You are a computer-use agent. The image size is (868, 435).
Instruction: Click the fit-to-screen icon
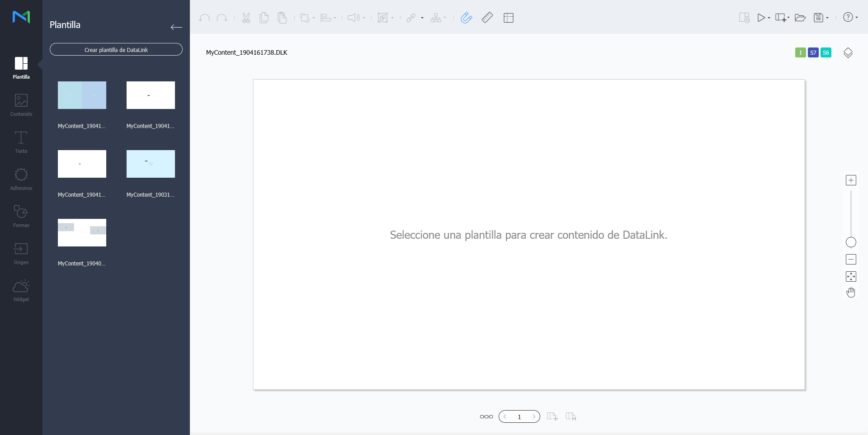click(851, 276)
